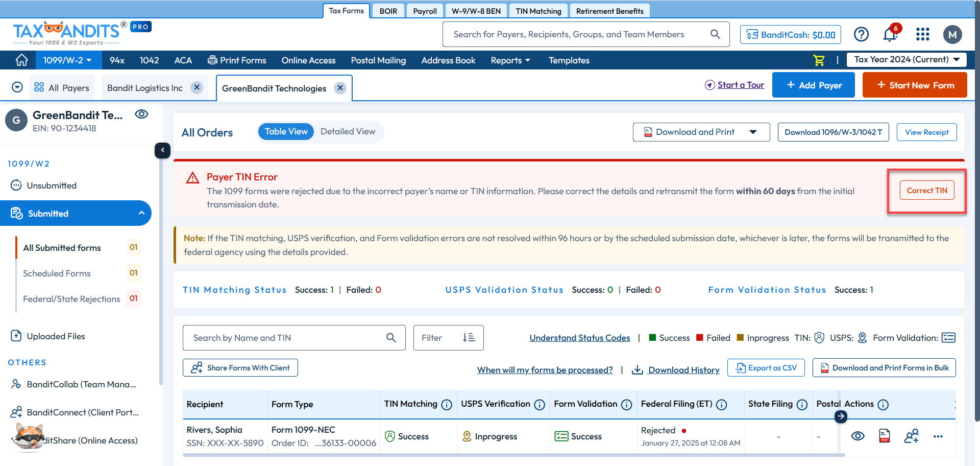This screenshot has width=980, height=466.
Task: Click Download 1096/W-3/1042 T button
Action: click(x=834, y=132)
